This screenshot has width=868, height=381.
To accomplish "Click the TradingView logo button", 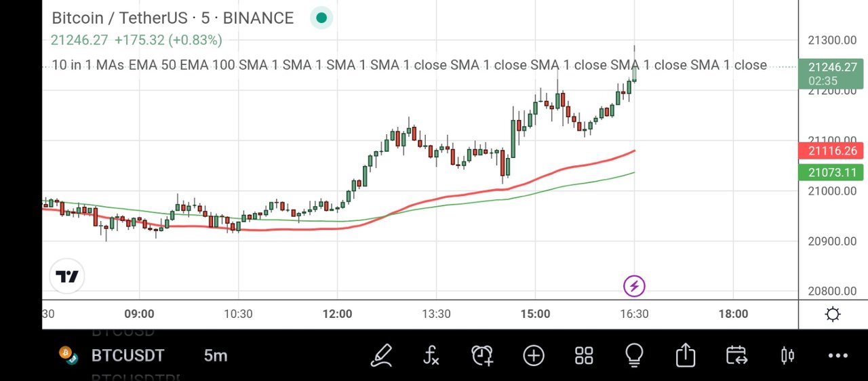I will [x=67, y=277].
